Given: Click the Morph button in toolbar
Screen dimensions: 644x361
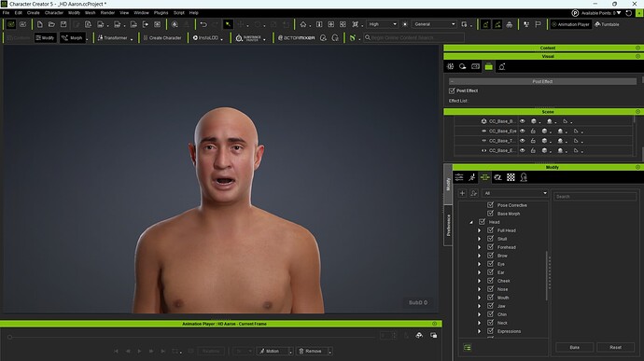Looking at the screenshot, I should tap(72, 38).
